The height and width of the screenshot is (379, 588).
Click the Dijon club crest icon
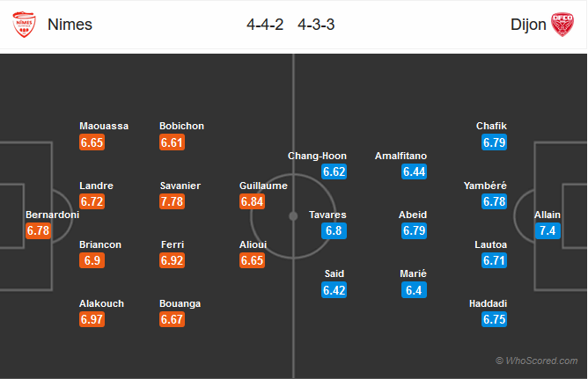[562, 25]
